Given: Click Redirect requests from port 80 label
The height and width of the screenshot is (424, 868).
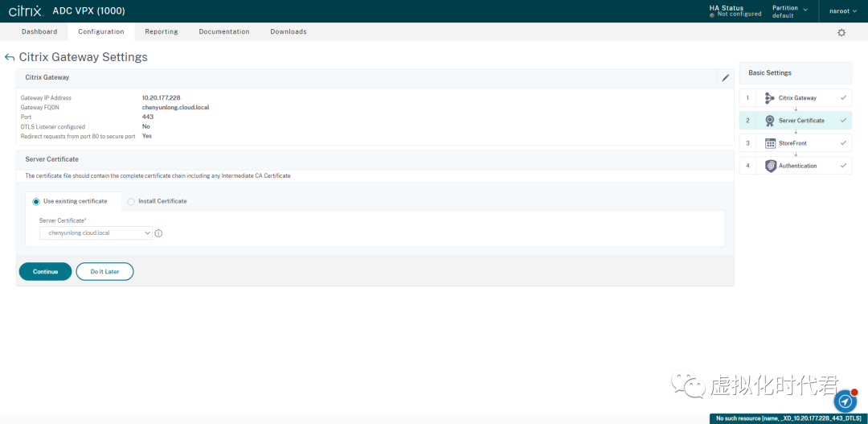Looking at the screenshot, I should coord(78,136).
